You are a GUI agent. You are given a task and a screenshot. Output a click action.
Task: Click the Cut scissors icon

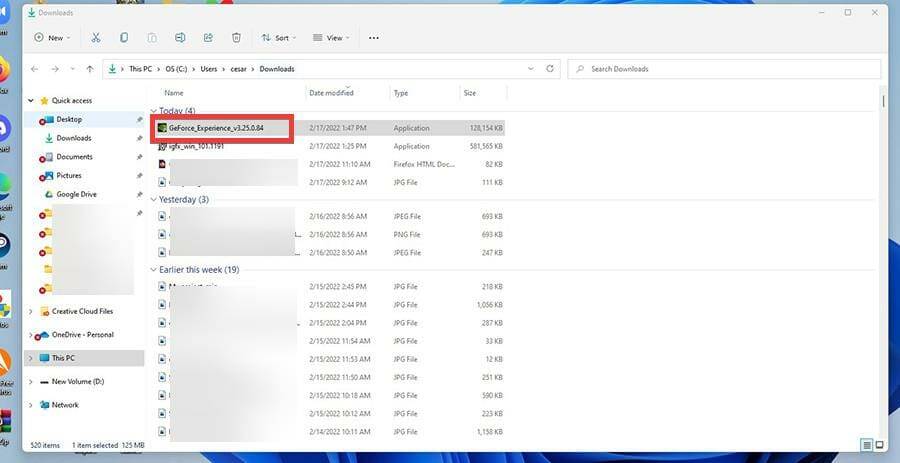[96, 38]
